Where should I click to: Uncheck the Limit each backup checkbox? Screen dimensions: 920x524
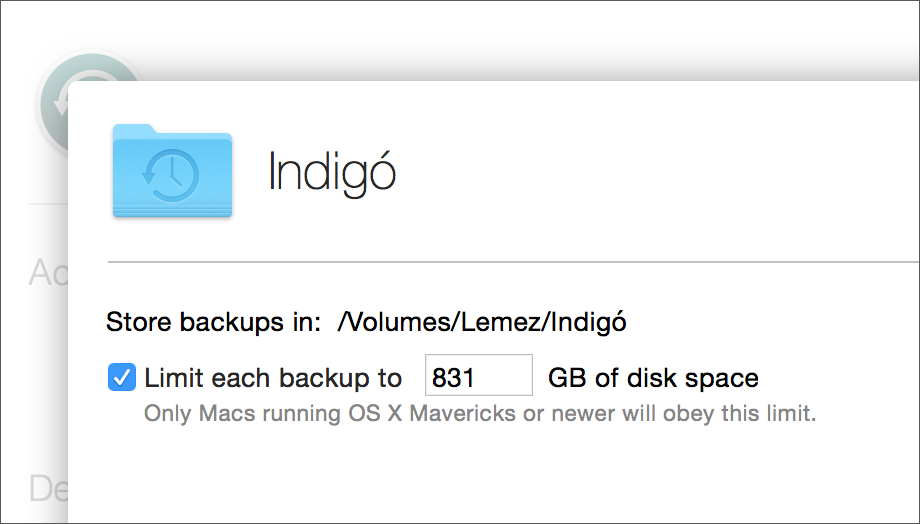[122, 377]
